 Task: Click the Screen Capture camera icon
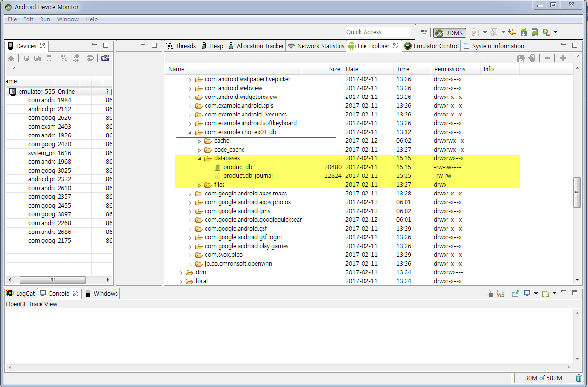(105, 58)
